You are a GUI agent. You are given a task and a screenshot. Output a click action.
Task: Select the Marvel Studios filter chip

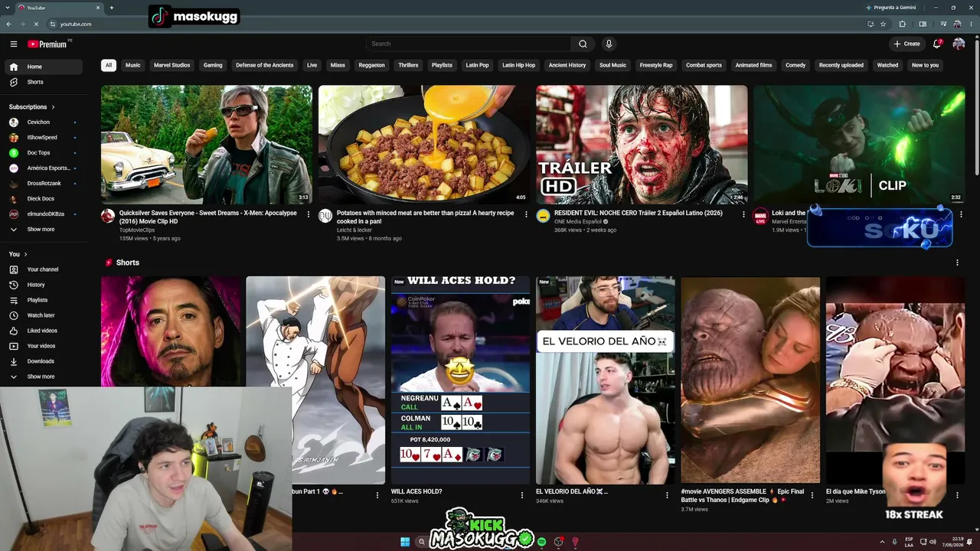pyautogui.click(x=171, y=65)
